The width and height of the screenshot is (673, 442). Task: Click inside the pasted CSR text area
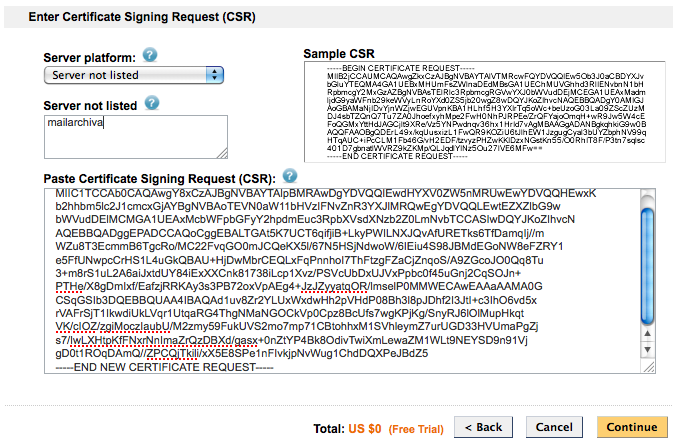click(x=342, y=281)
